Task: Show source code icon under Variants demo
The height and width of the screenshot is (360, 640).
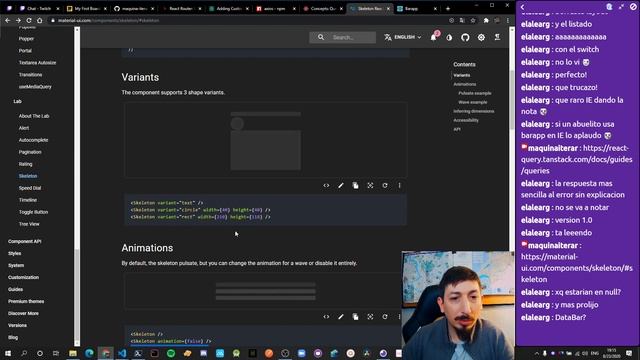Action: click(326, 185)
